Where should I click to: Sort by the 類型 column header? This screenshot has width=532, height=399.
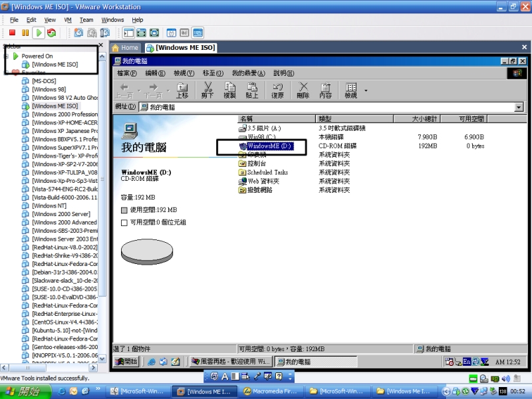(354, 119)
